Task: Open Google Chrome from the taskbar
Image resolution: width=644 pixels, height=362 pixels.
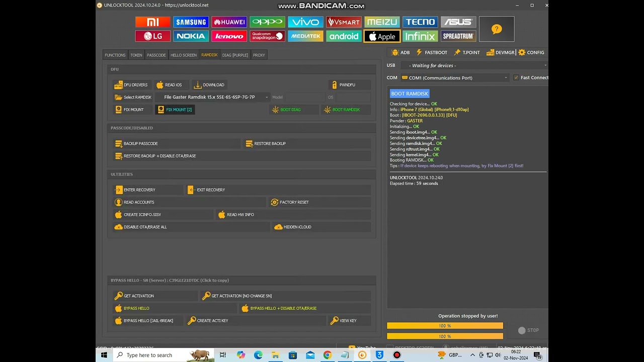Action: (x=328, y=355)
